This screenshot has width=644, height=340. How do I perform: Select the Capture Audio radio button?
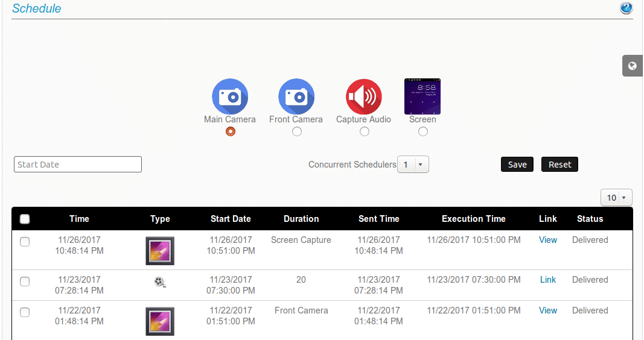pos(365,131)
